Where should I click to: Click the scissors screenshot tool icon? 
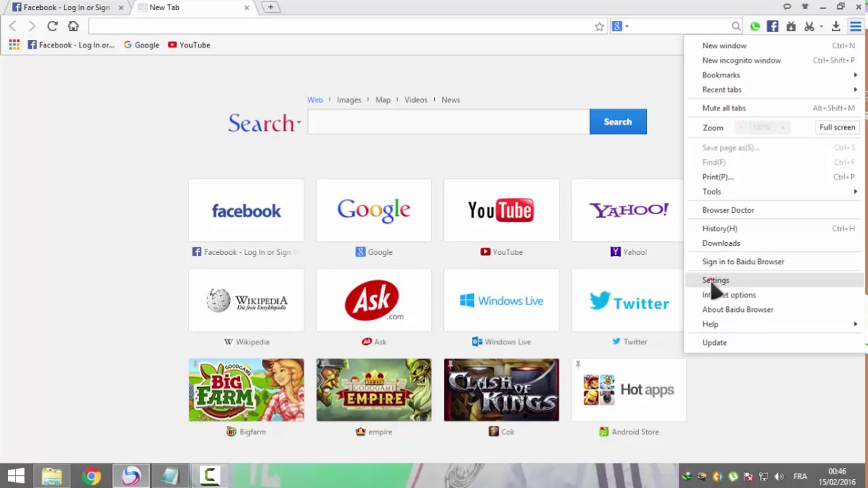809,26
